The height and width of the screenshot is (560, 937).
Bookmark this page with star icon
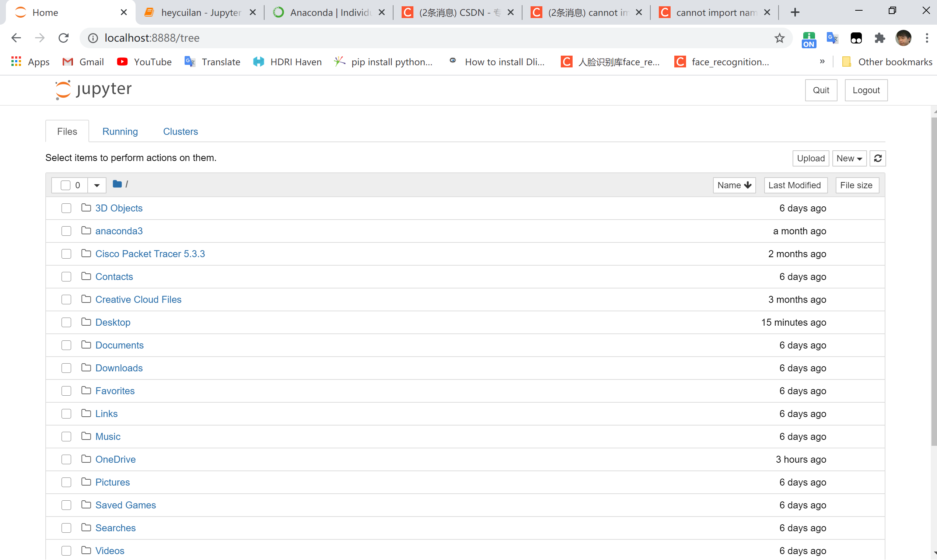click(779, 38)
